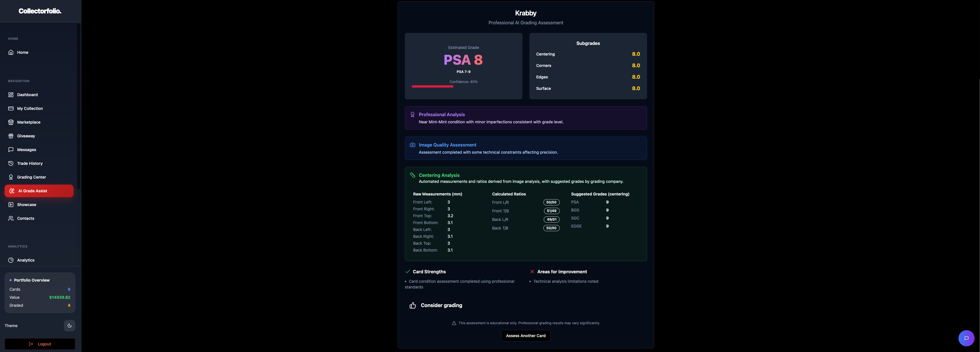The image size is (980, 352).
Task: Open Grading Center ribbon icon
Action: [x=11, y=177]
